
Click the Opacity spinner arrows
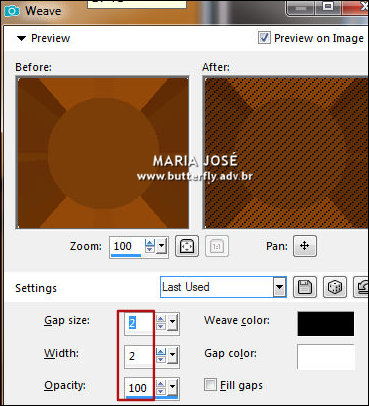tap(161, 387)
